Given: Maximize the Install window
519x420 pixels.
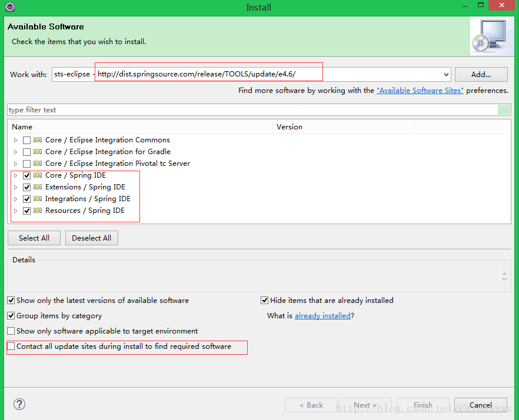Looking at the screenshot, I should pos(481,5).
